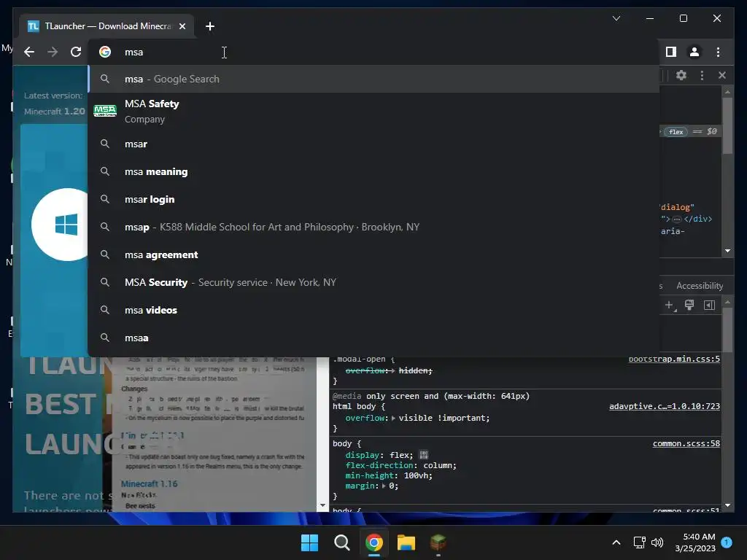Close the DevTools panel
This screenshot has height=560, width=747.
click(x=721, y=75)
